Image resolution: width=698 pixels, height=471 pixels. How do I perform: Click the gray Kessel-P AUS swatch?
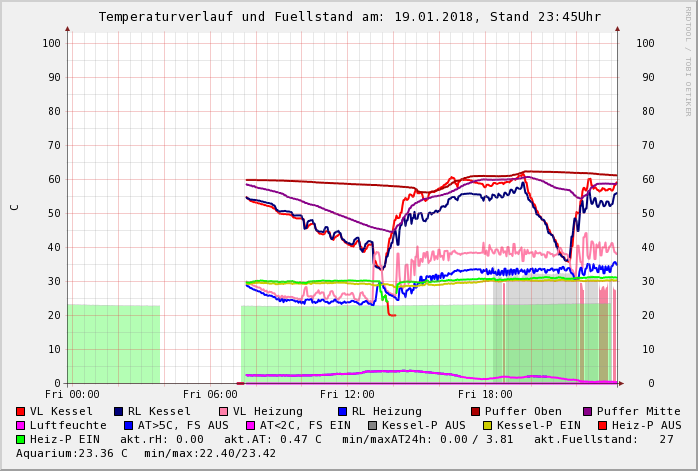click(372, 425)
